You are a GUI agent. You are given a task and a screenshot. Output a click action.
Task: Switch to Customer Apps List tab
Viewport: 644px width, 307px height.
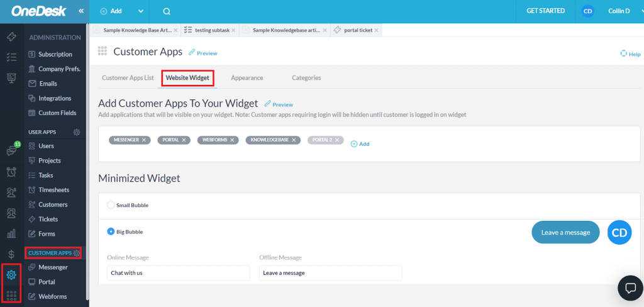point(128,77)
